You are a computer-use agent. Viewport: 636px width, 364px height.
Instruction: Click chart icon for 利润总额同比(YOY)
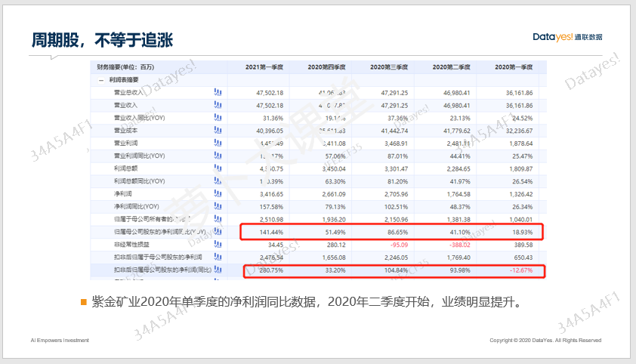[218, 181]
